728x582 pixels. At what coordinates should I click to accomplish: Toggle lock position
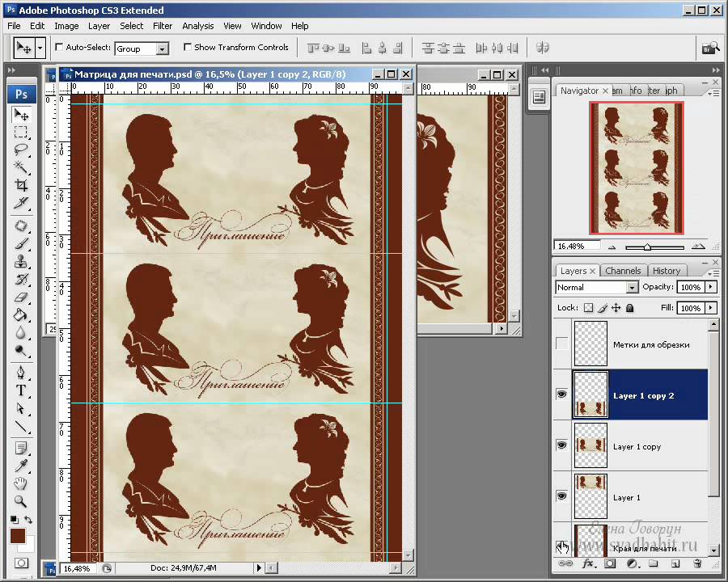616,308
